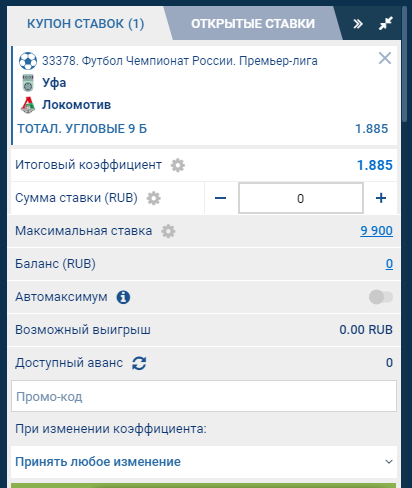Refresh Доступный аванс with the arrows icon
This screenshot has width=412, height=488.
pos(139,363)
